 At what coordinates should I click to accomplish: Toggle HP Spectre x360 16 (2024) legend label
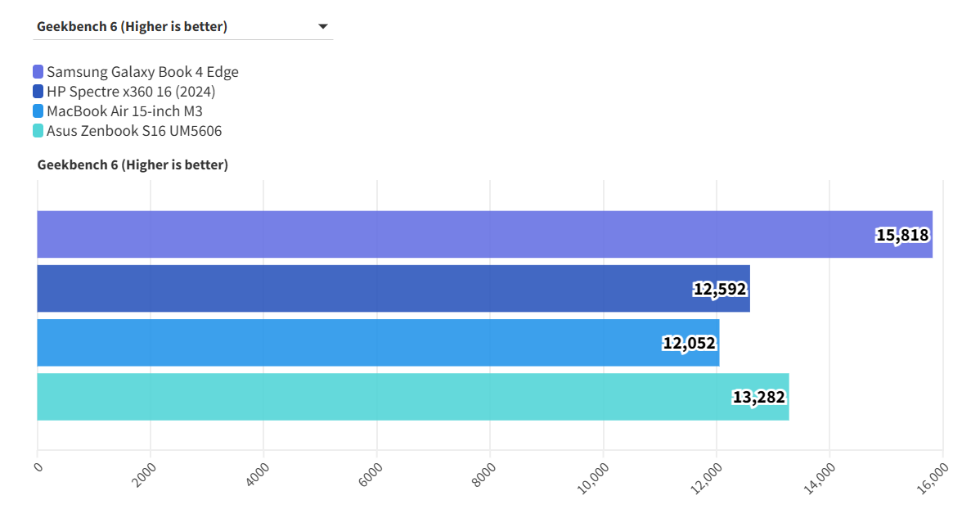[x=131, y=92]
